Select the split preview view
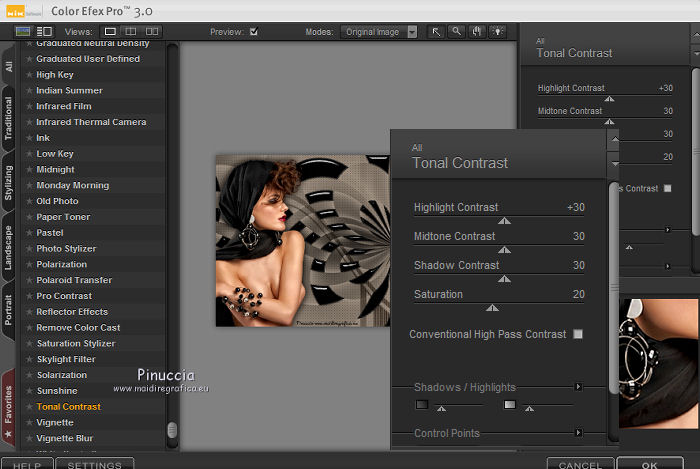This screenshot has width=700, height=469. click(131, 32)
